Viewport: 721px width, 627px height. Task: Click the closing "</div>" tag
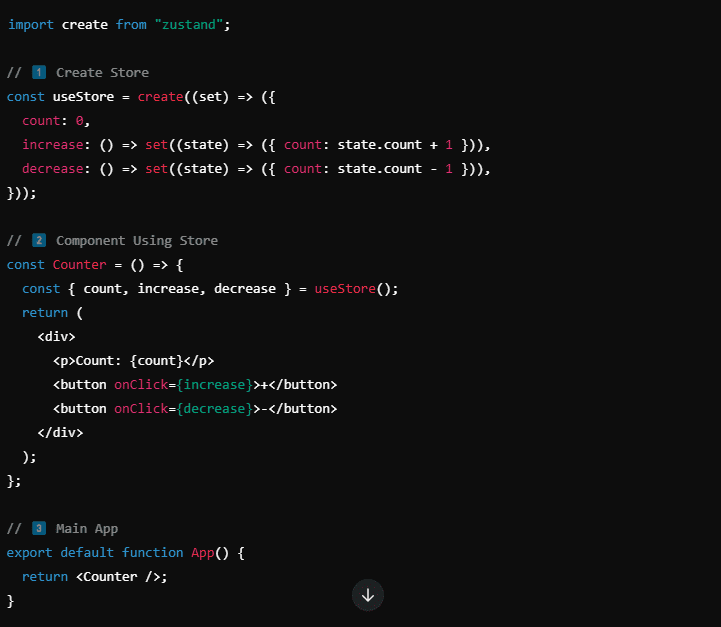pos(60,433)
